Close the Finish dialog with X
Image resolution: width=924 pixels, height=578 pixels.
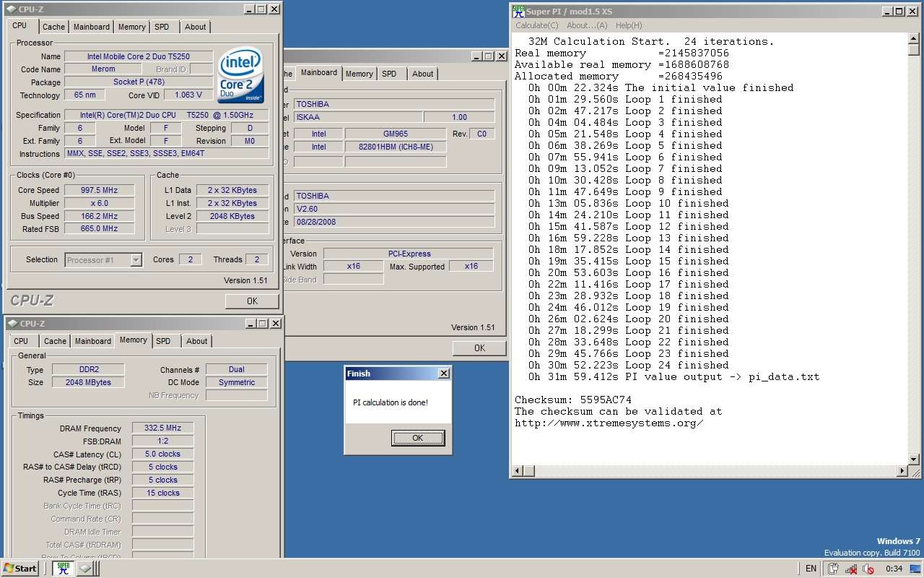[x=443, y=374]
